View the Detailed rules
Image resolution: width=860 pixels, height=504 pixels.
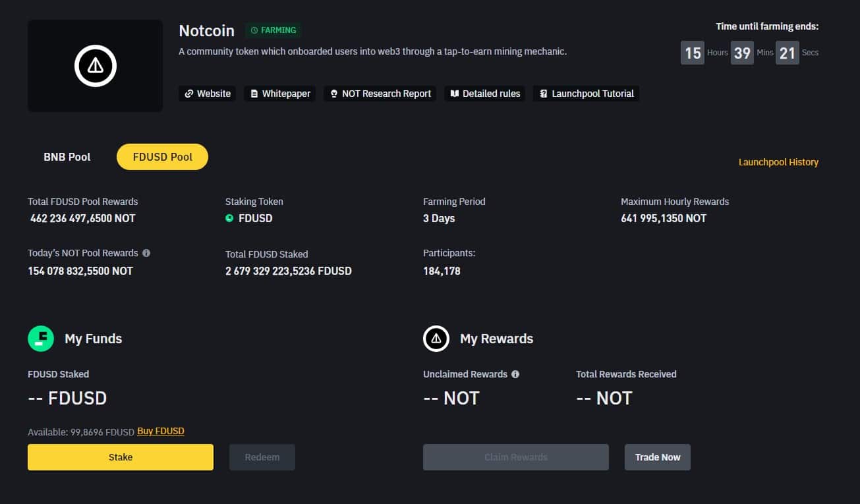click(485, 94)
